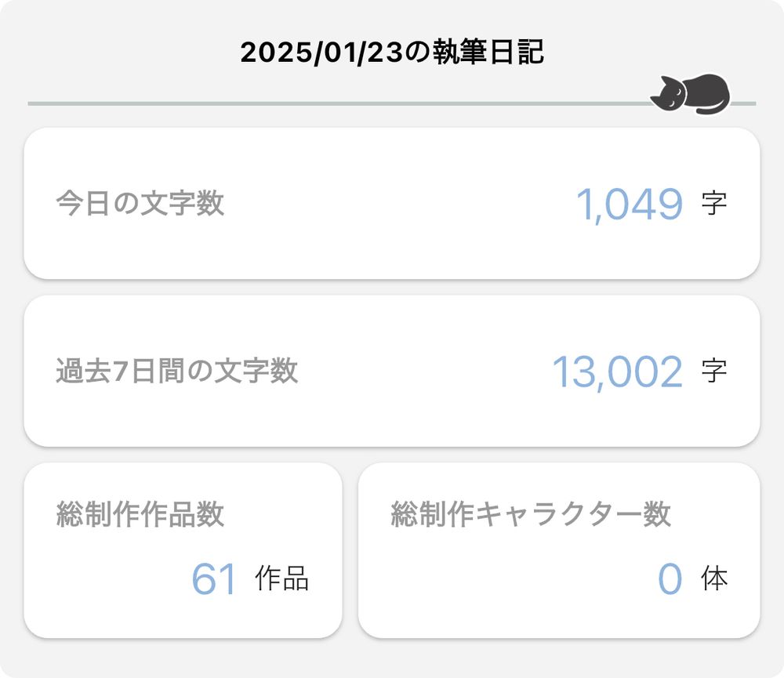784x678 pixels.
Task: Click the 13,002 weekly count value
Action: [618, 372]
